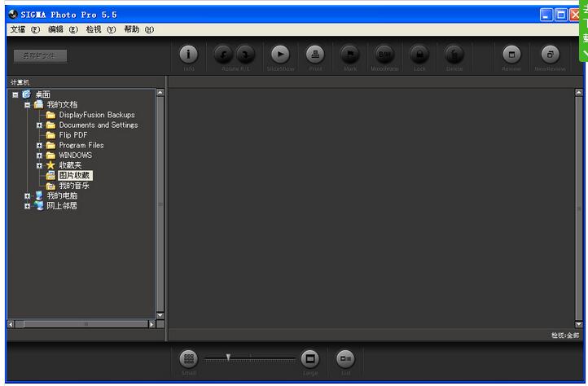Select the WINDOWS folder name
This screenshot has width=588, height=386.
76,156
